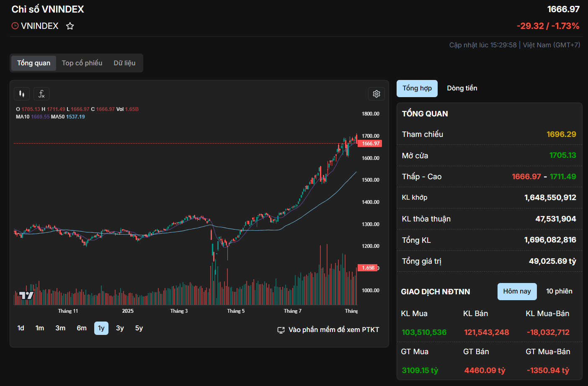
Task: Click the KL Mua-Bán value -18,032,712
Action: pyautogui.click(x=548, y=332)
